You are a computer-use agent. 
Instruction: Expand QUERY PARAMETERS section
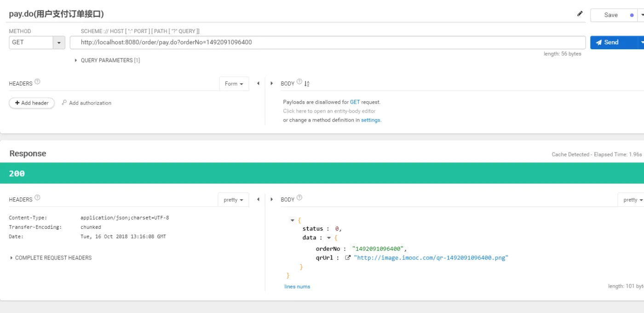click(x=107, y=60)
